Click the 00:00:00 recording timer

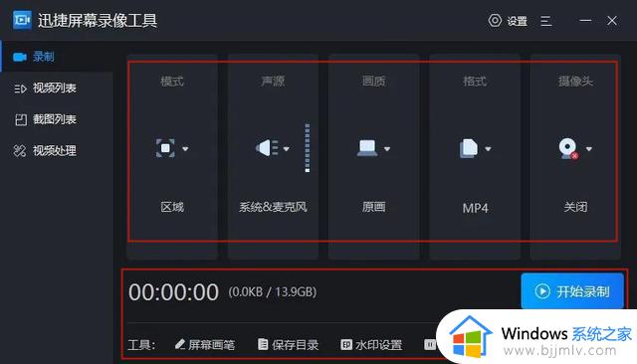(x=173, y=292)
